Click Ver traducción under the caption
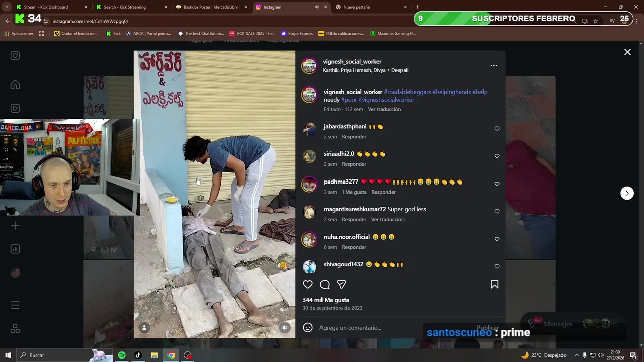Screen dimensions: 644x362 point(384,109)
